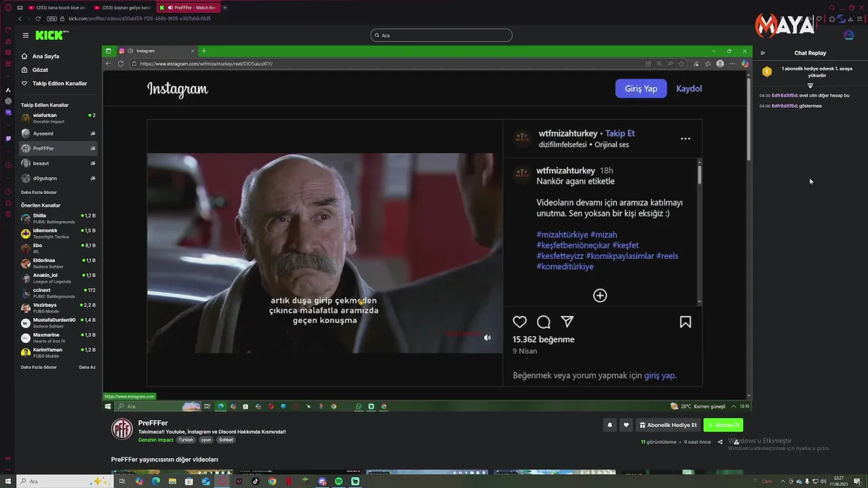Save the reel with bookmark icon

686,322
